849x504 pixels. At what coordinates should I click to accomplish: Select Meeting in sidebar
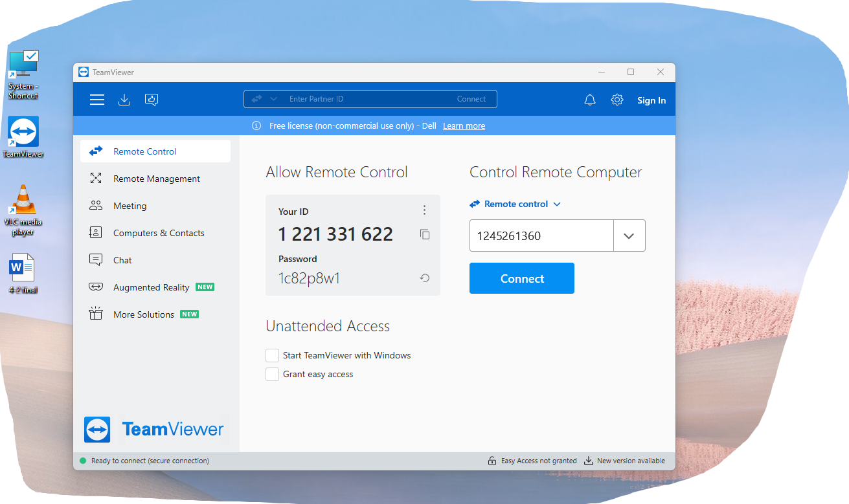155,205
